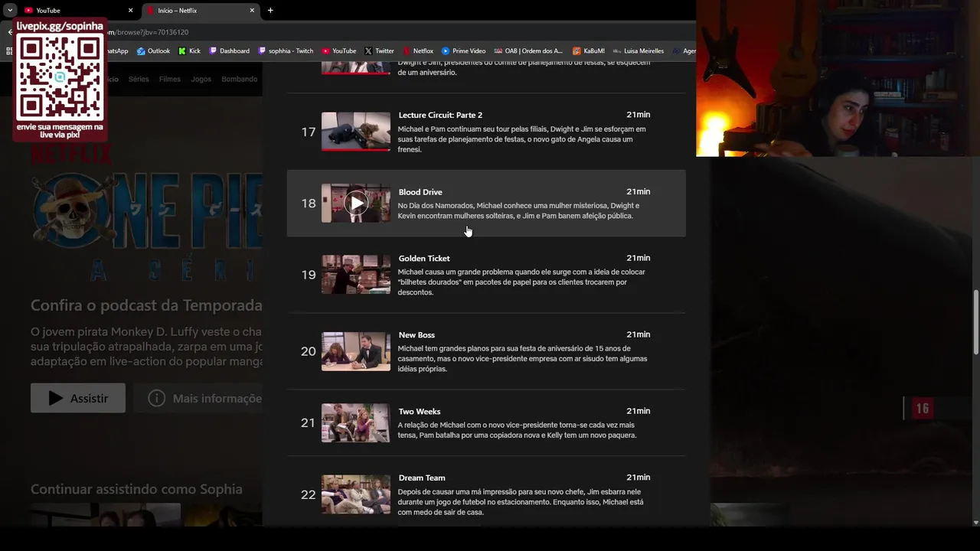Click the scrollbar down arrow

click(975, 523)
